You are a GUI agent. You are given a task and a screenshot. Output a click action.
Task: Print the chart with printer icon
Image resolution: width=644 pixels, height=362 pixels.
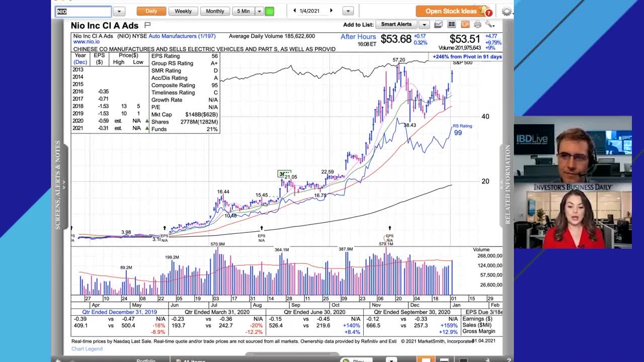click(x=477, y=25)
